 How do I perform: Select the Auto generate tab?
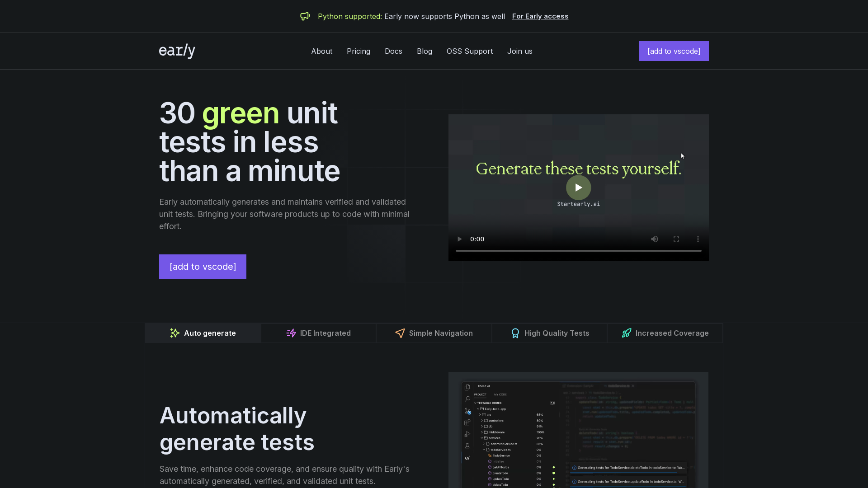[203, 333]
